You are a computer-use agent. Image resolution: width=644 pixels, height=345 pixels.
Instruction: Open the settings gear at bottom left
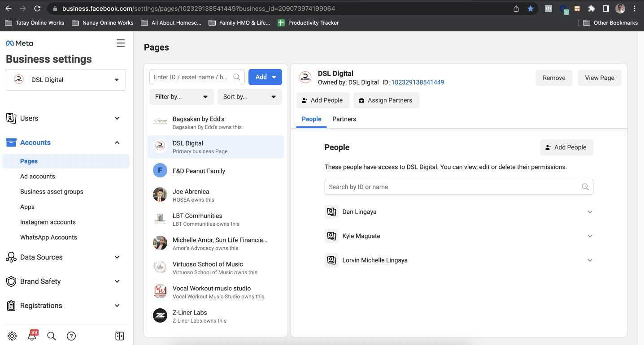tap(12, 336)
